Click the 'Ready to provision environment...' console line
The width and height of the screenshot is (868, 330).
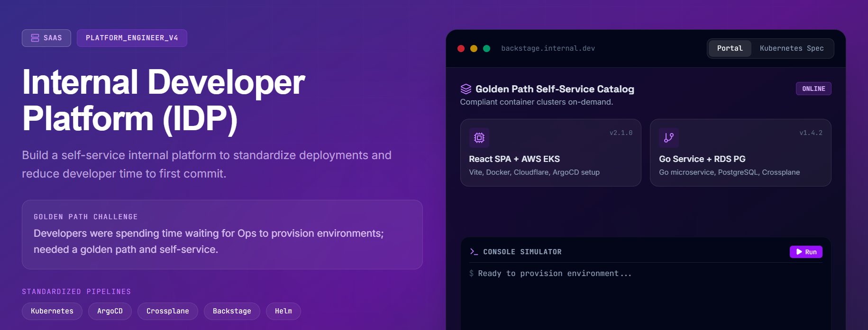[555, 273]
